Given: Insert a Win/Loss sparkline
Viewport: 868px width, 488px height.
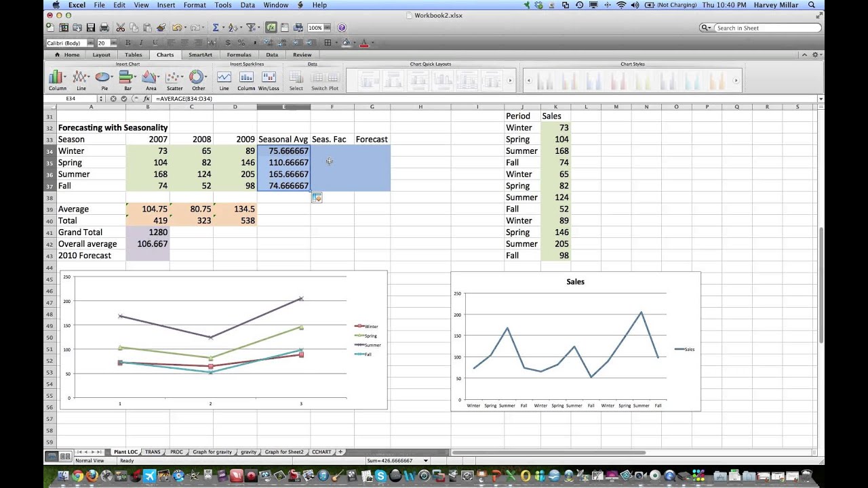Looking at the screenshot, I should (x=269, y=80).
